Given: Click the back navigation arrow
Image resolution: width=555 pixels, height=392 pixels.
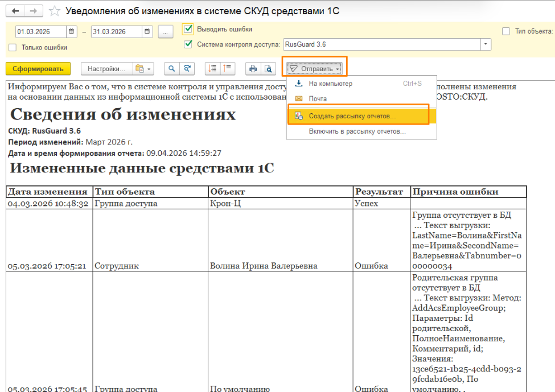Looking at the screenshot, I should click(x=15, y=11).
